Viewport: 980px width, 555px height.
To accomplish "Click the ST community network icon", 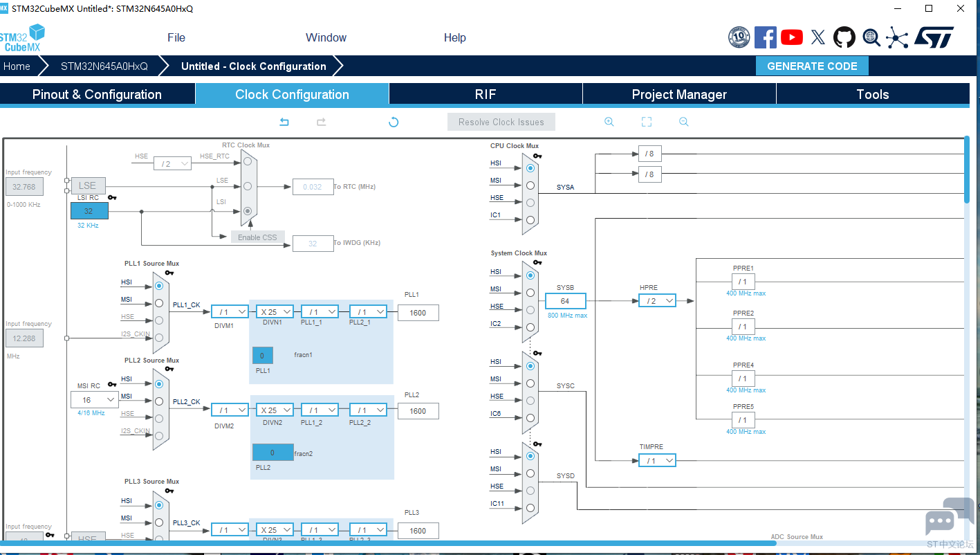I will click(898, 37).
